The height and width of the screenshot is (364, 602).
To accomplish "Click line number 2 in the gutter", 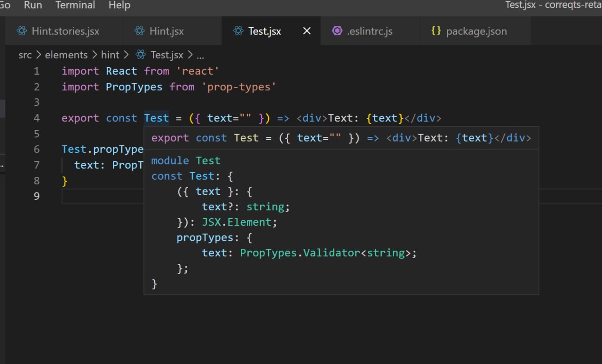I will [37, 87].
